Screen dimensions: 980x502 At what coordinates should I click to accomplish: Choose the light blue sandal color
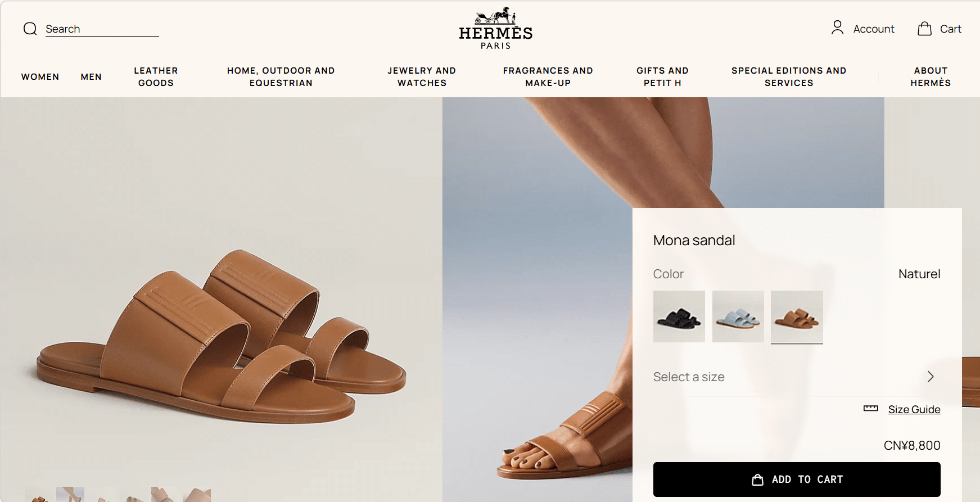(738, 316)
